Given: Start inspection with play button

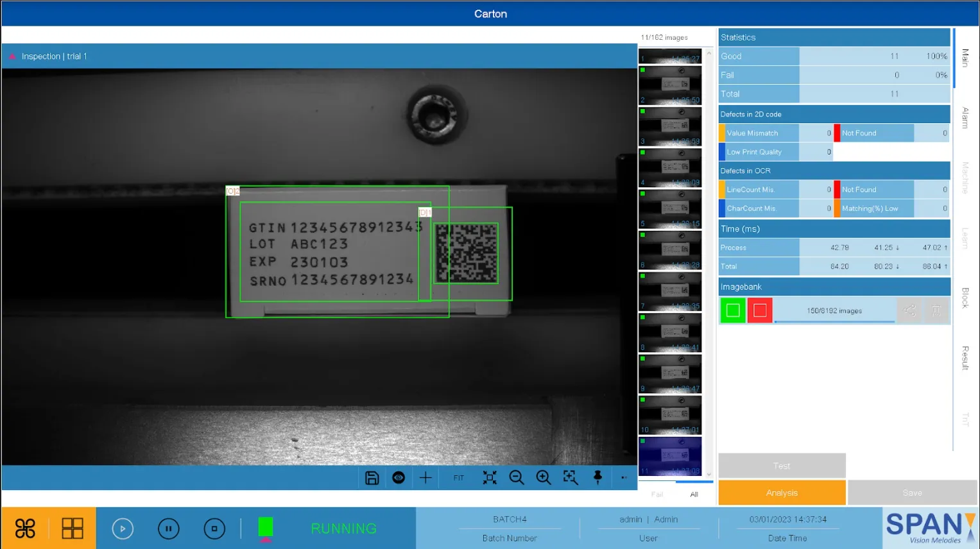Looking at the screenshot, I should [x=123, y=528].
